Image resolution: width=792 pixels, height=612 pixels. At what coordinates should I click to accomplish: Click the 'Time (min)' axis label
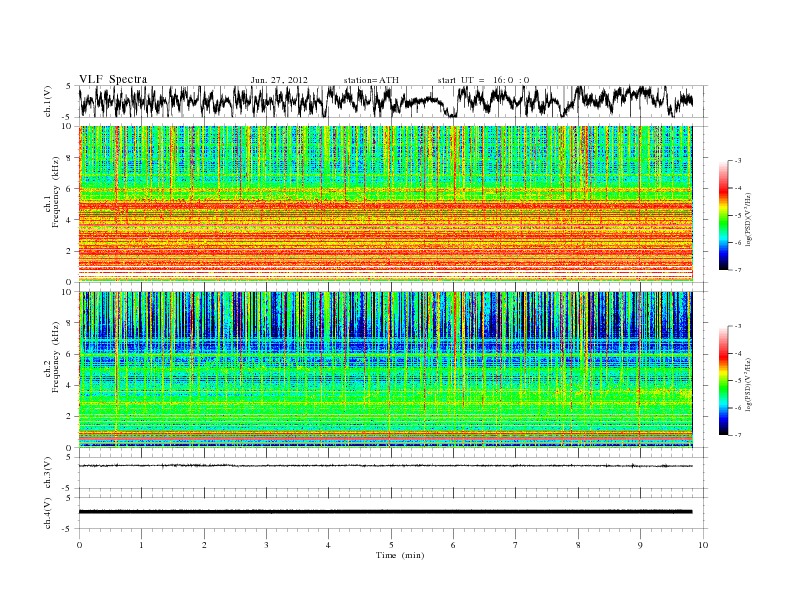pyautogui.click(x=400, y=555)
